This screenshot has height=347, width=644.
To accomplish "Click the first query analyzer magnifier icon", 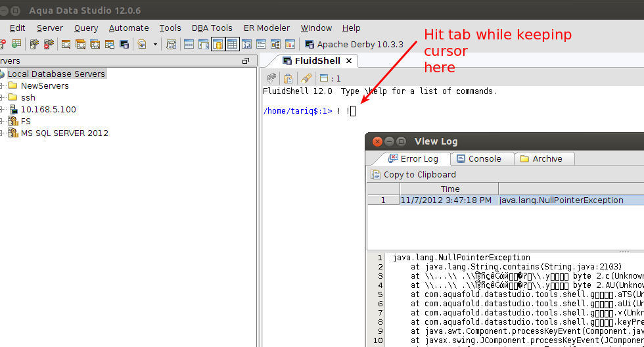I will [x=66, y=44].
